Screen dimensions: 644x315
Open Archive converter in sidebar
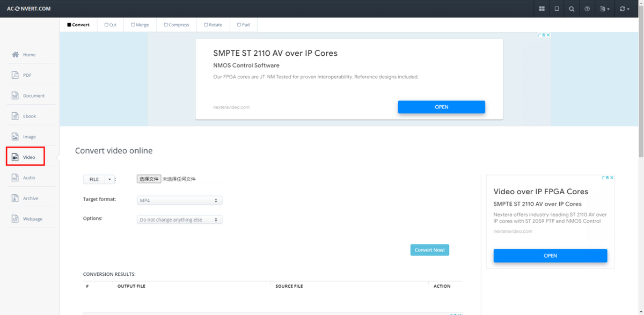click(30, 199)
